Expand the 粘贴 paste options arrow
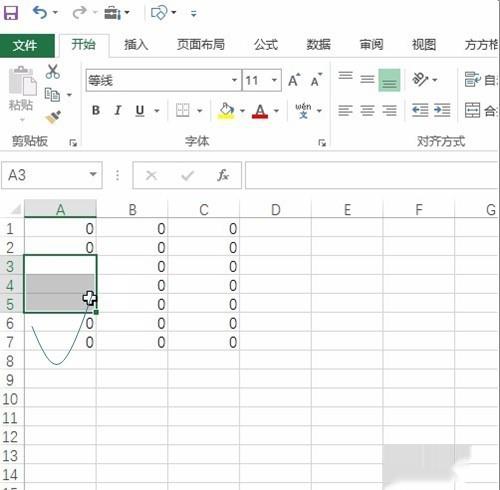The width and height of the screenshot is (500, 490). coord(22,119)
